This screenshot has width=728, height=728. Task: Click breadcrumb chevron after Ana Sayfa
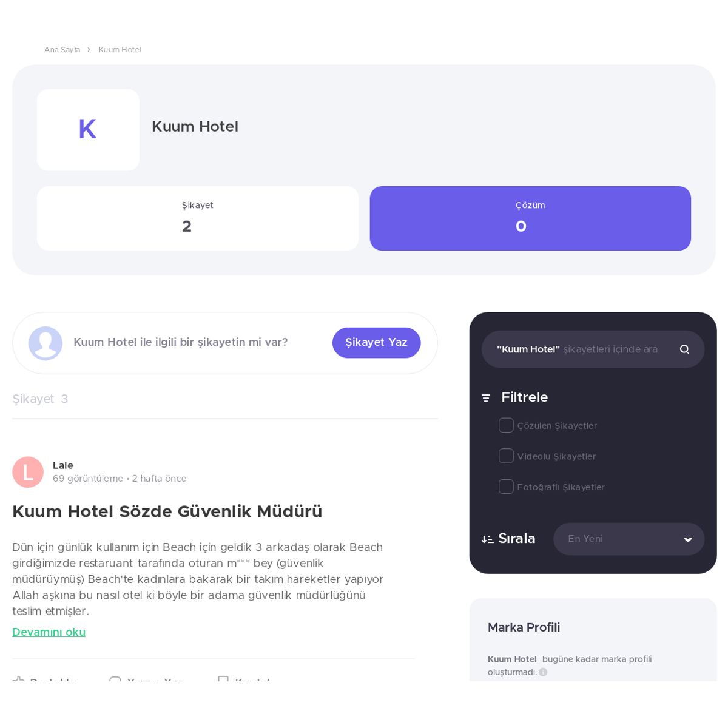tap(89, 50)
